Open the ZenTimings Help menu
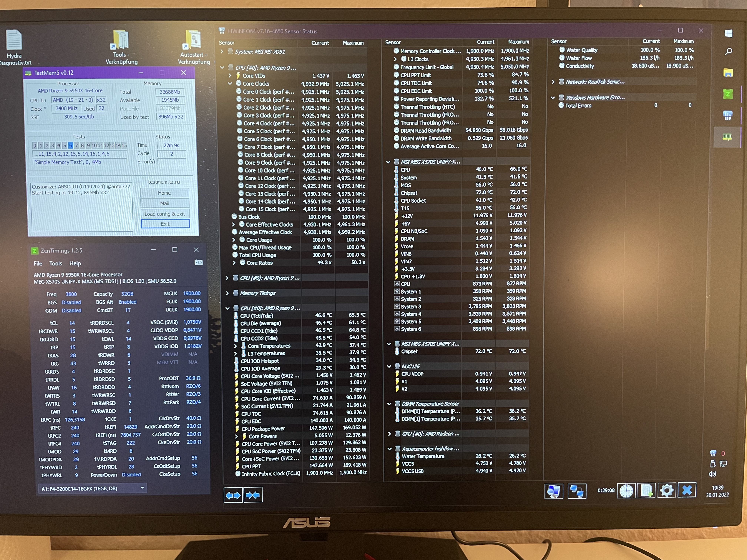 coord(75,264)
